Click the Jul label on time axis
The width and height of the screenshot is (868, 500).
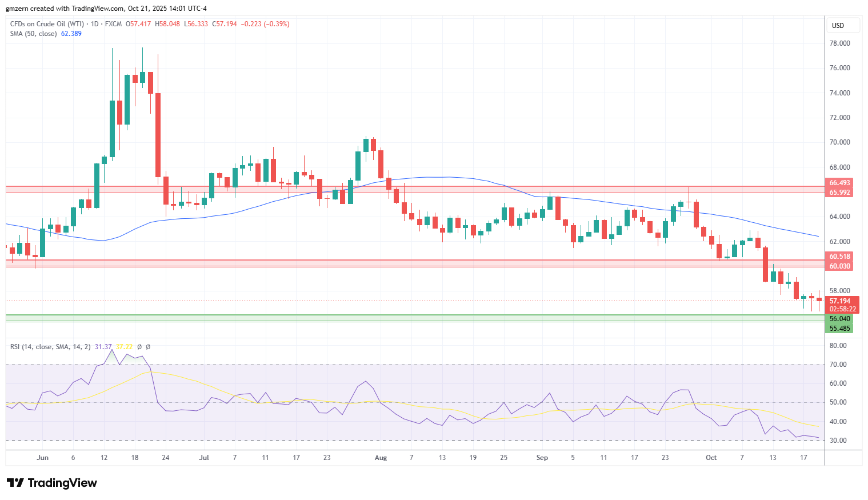[204, 458]
